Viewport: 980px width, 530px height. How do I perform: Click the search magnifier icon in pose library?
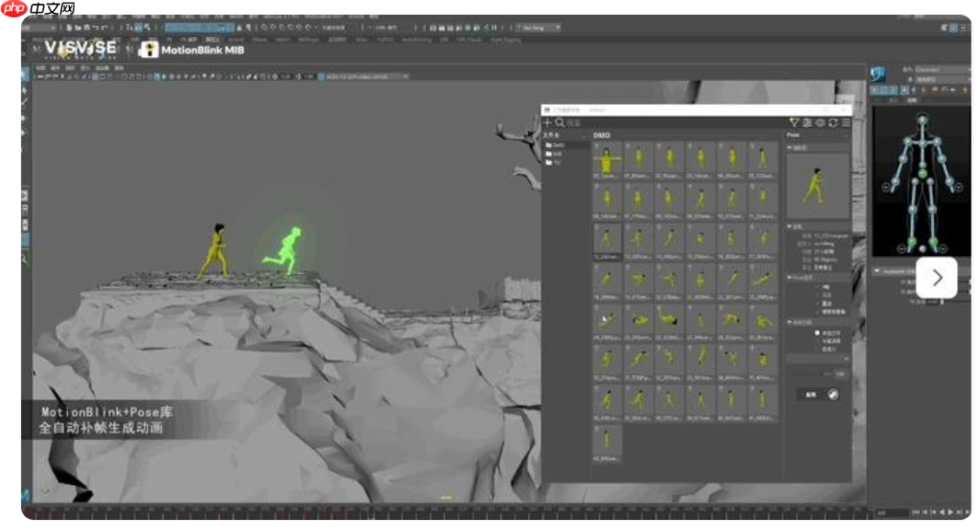point(559,122)
